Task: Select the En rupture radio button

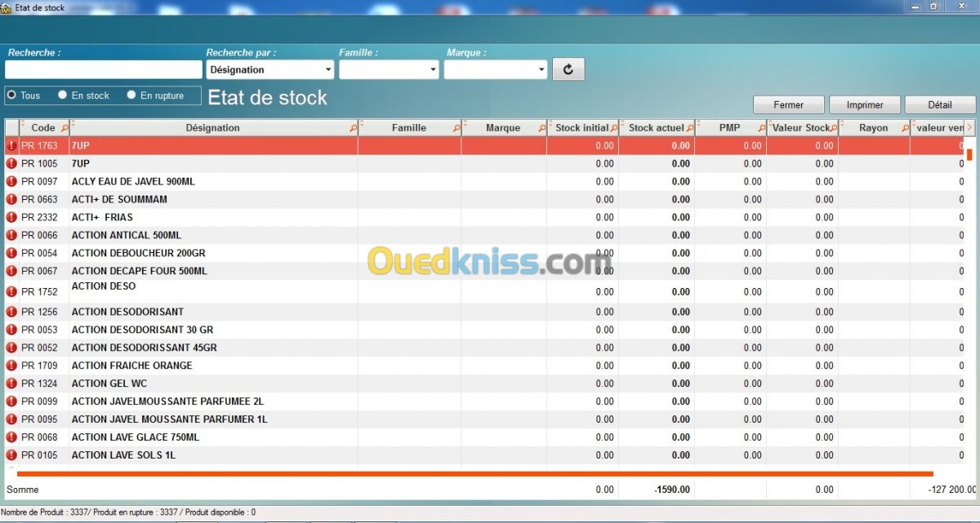Action: click(x=131, y=95)
